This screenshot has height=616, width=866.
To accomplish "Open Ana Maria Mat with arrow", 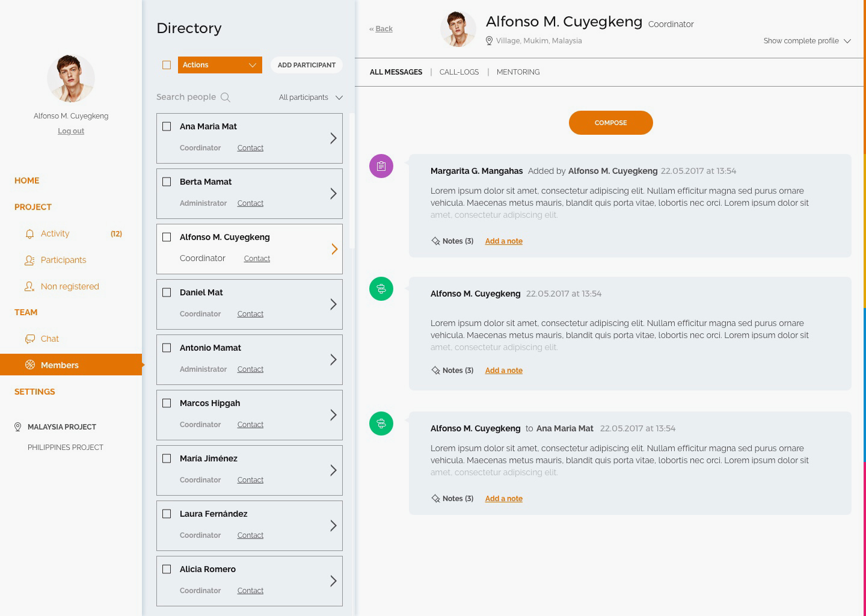I will coord(333,138).
